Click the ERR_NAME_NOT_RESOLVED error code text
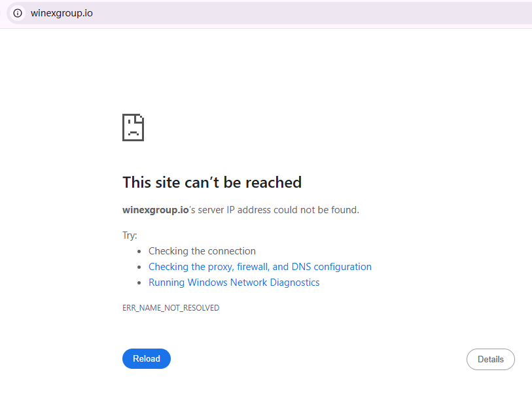This screenshot has width=532, height=412. (x=171, y=307)
